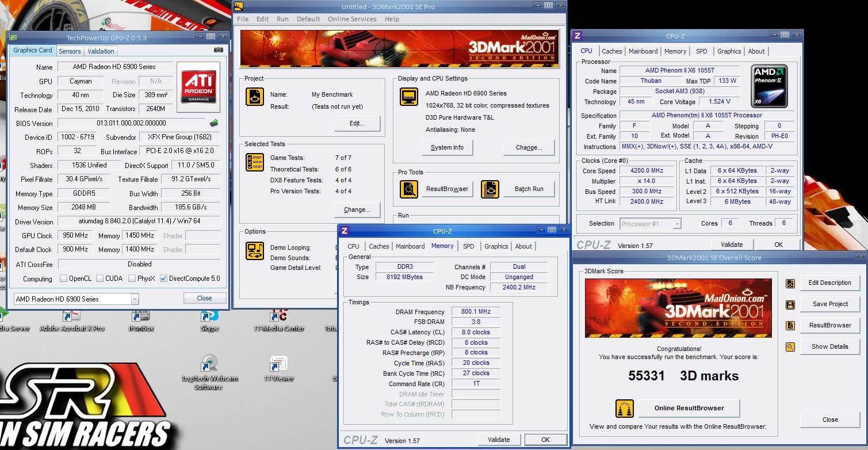The image size is (868, 450).
Task: Click OK in CPU-Z Memory window
Action: point(545,440)
